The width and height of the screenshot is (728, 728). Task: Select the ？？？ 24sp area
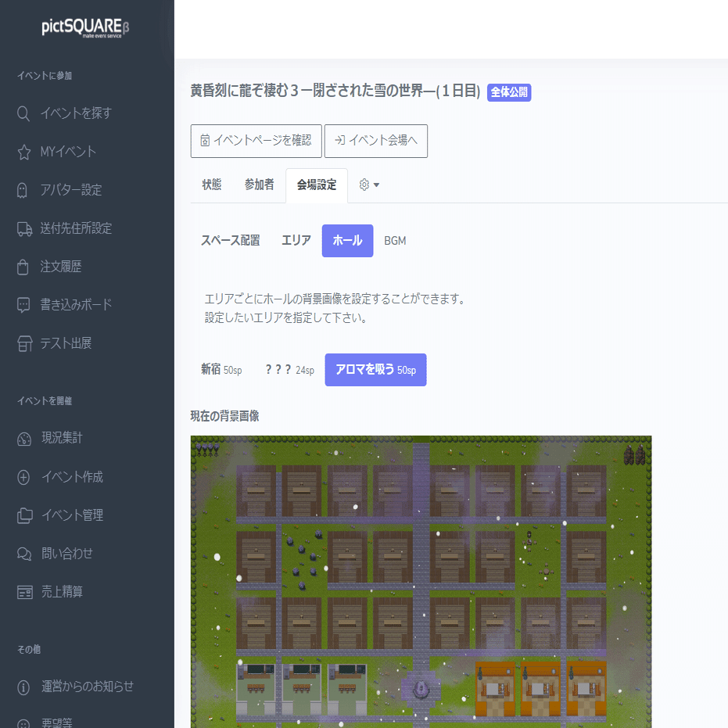click(x=289, y=370)
